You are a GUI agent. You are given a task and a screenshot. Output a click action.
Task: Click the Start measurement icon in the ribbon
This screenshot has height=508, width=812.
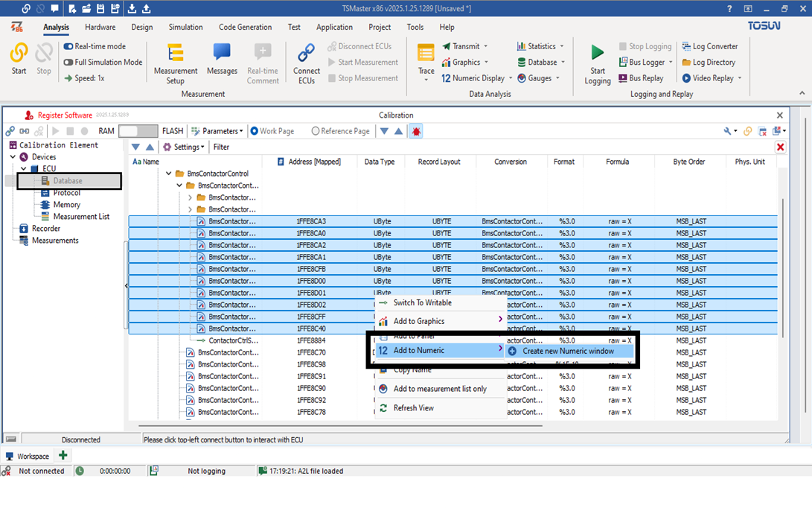[19, 59]
